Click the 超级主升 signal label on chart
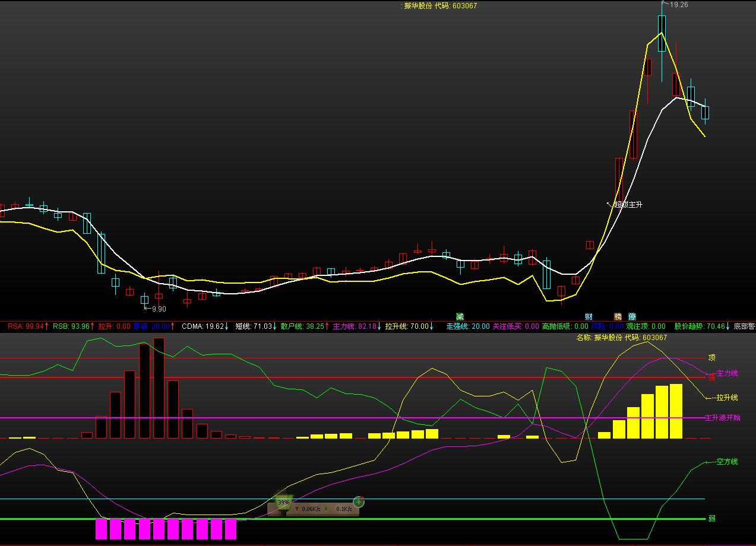 [x=628, y=205]
